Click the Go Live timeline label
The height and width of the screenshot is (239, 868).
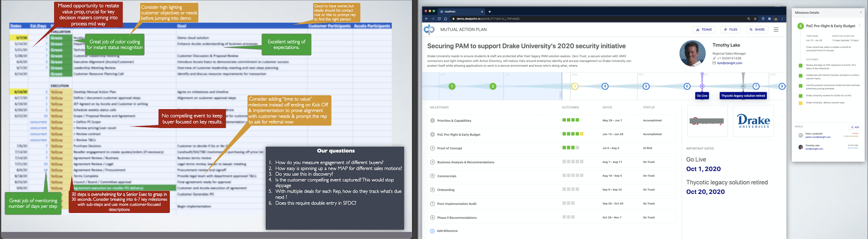[702, 96]
